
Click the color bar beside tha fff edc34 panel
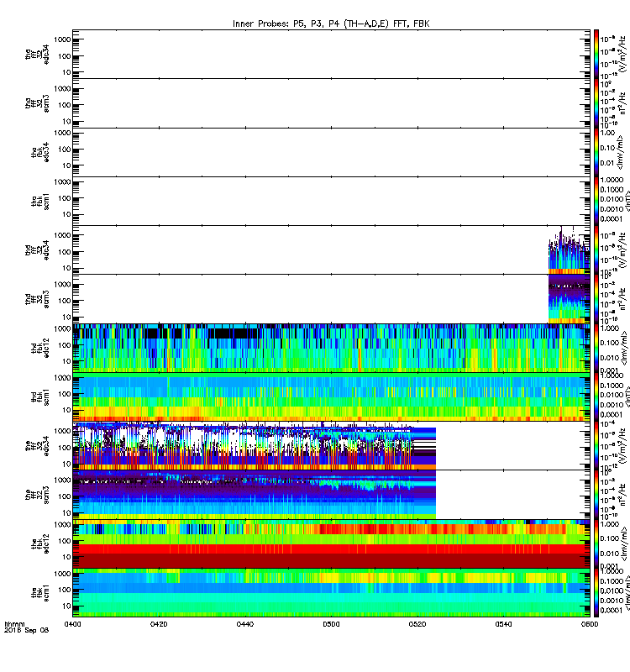click(596, 55)
